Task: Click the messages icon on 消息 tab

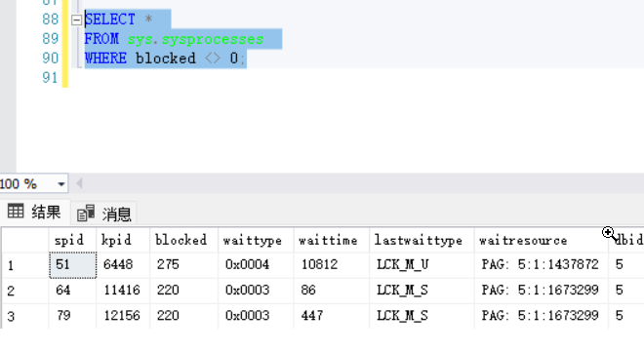Action: tap(86, 214)
